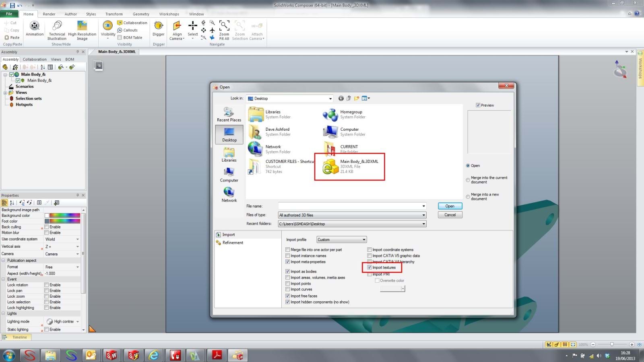Open the Callouts tool
This screenshot has height=362, width=644.
click(x=128, y=30)
